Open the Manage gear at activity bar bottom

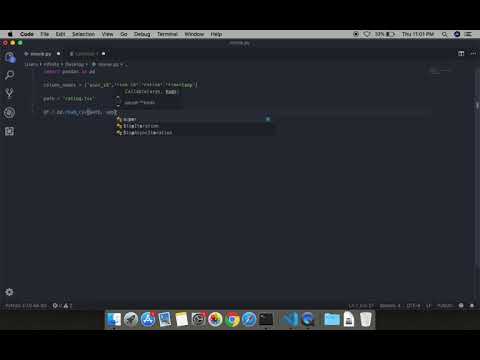point(9,292)
